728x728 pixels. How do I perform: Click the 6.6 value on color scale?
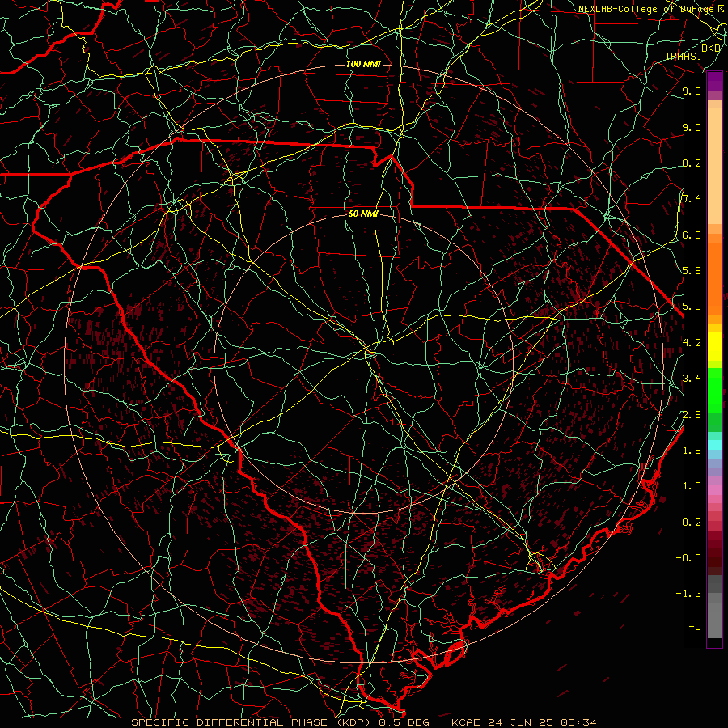point(692,235)
